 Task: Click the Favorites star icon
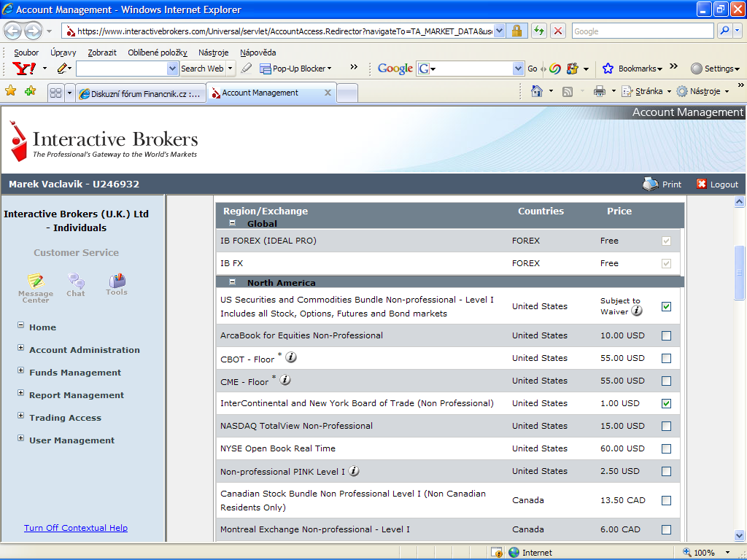point(10,90)
